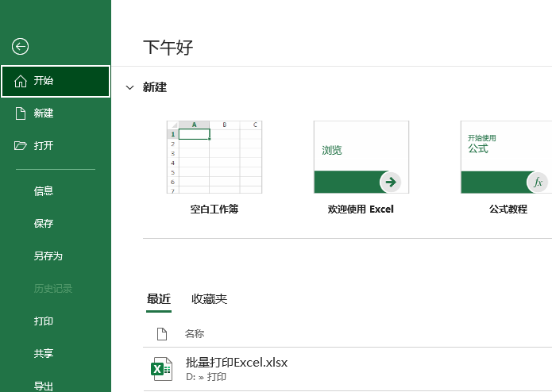Click the file type column header icon
Viewport: 552px width, 392px height.
tap(161, 334)
